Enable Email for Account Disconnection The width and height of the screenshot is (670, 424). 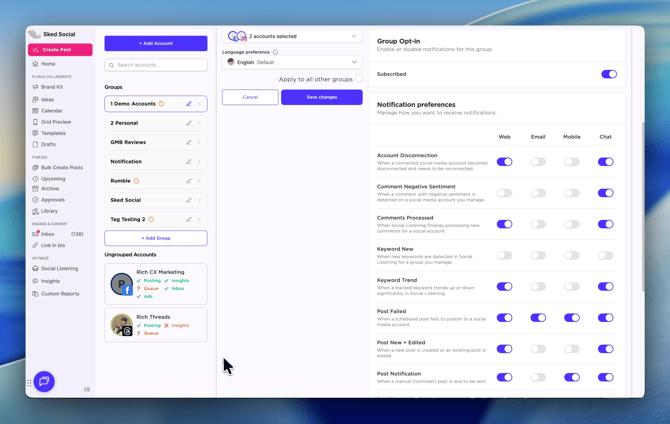[x=538, y=161]
